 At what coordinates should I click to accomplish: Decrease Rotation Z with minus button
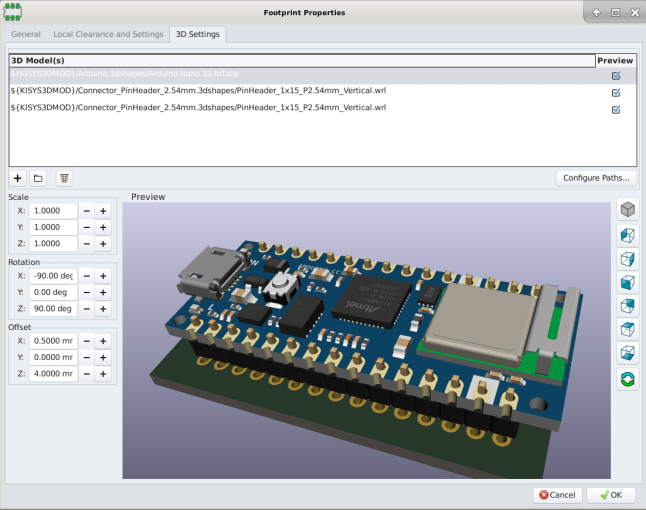(87, 309)
